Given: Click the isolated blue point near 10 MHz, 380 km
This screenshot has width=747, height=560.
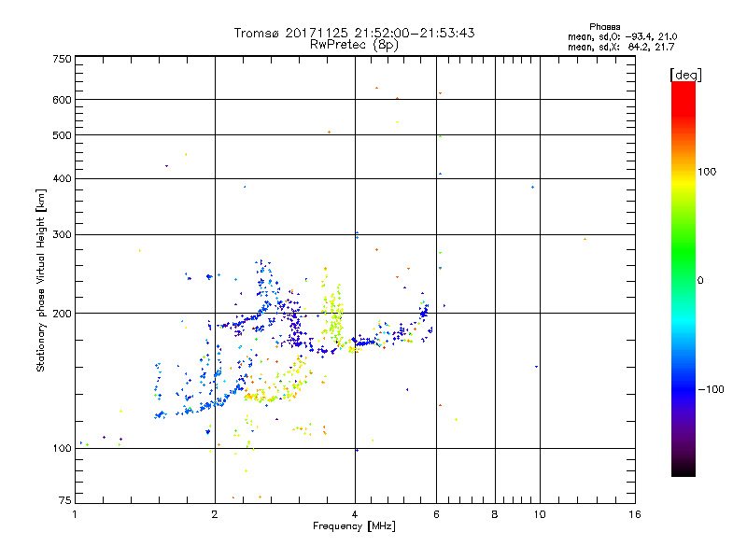Looking at the screenshot, I should (x=532, y=188).
